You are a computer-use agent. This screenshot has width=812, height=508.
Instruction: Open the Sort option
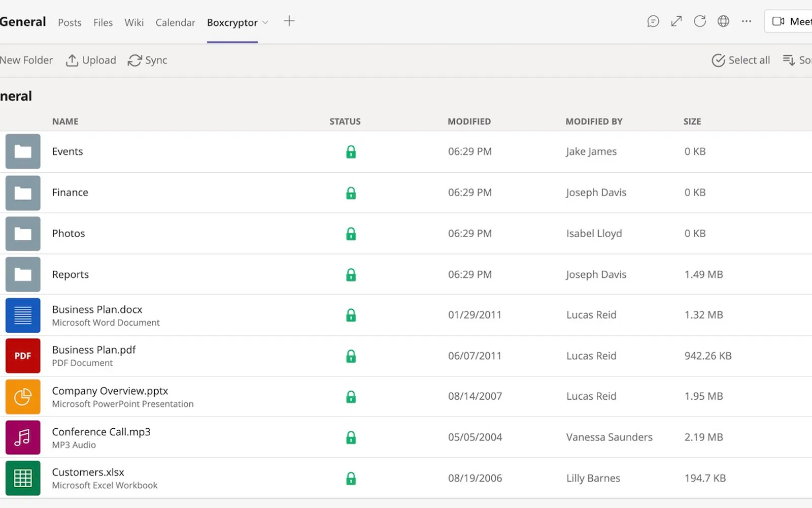797,60
